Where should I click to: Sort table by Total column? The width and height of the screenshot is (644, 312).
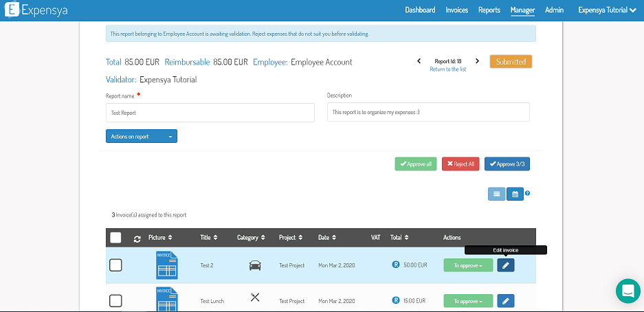pyautogui.click(x=399, y=237)
